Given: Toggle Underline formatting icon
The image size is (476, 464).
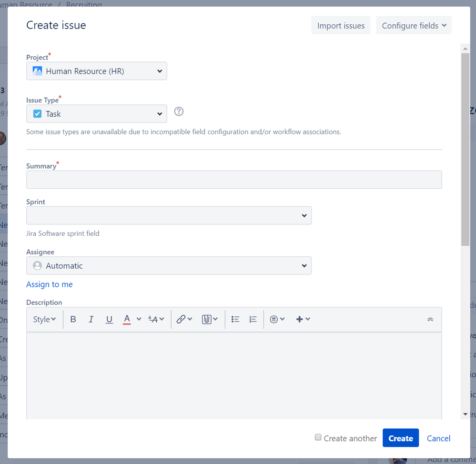Looking at the screenshot, I should click(109, 319).
